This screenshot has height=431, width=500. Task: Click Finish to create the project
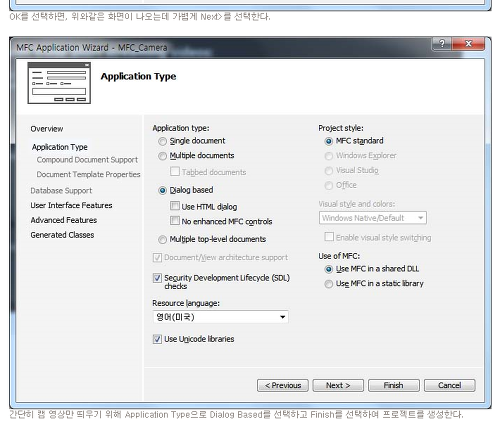click(x=394, y=385)
